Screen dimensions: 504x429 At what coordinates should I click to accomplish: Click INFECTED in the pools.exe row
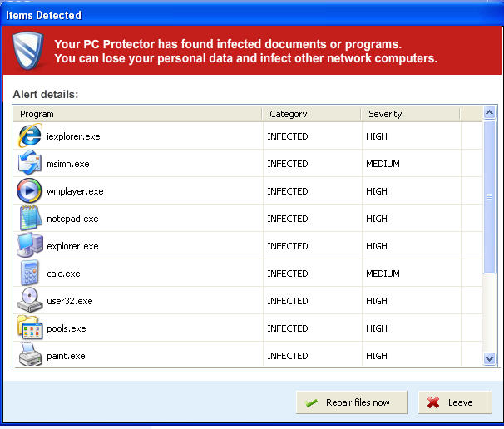click(288, 328)
